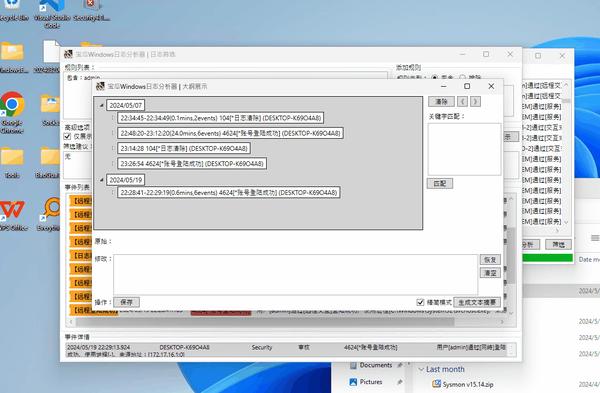The height and width of the screenshot is (393, 600).
Task: Select the Sysmon v15.14.zip file
Action: pos(468,384)
